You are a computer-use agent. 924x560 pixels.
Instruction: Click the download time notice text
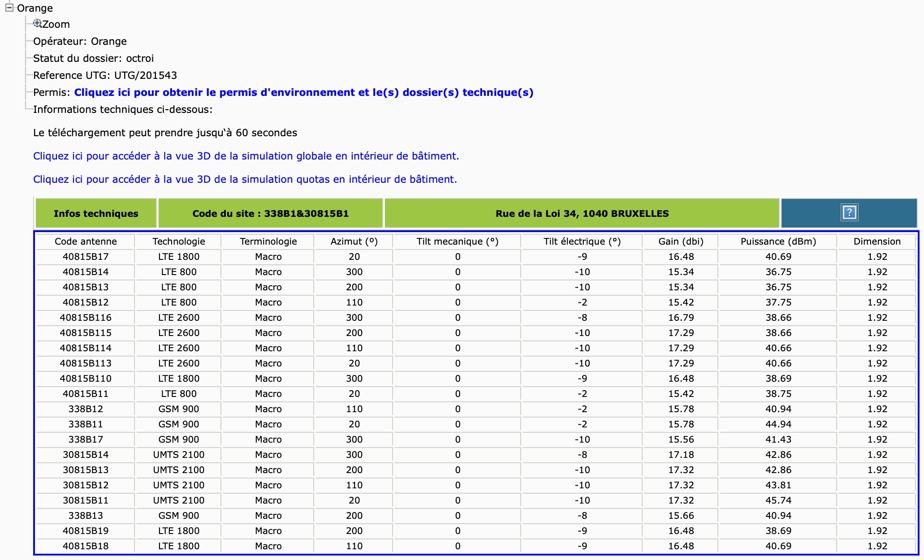click(x=165, y=133)
